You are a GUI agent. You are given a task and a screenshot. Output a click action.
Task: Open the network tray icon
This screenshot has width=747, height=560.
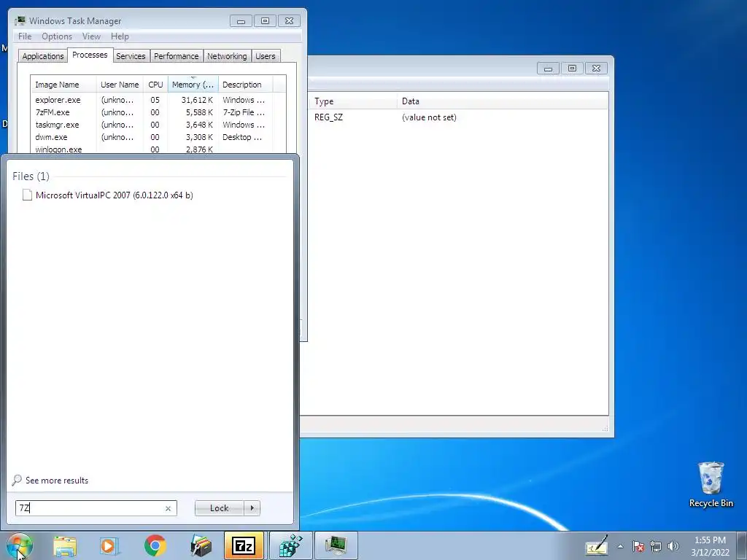pyautogui.click(x=656, y=547)
